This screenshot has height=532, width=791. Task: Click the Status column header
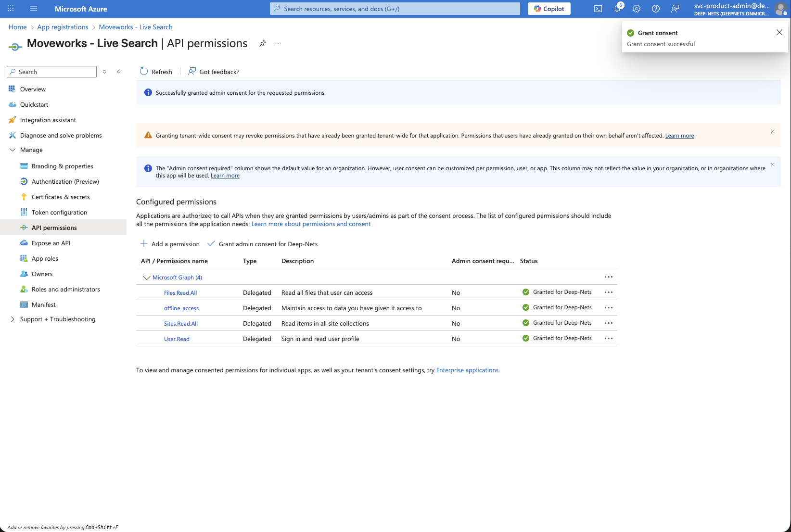click(x=529, y=261)
